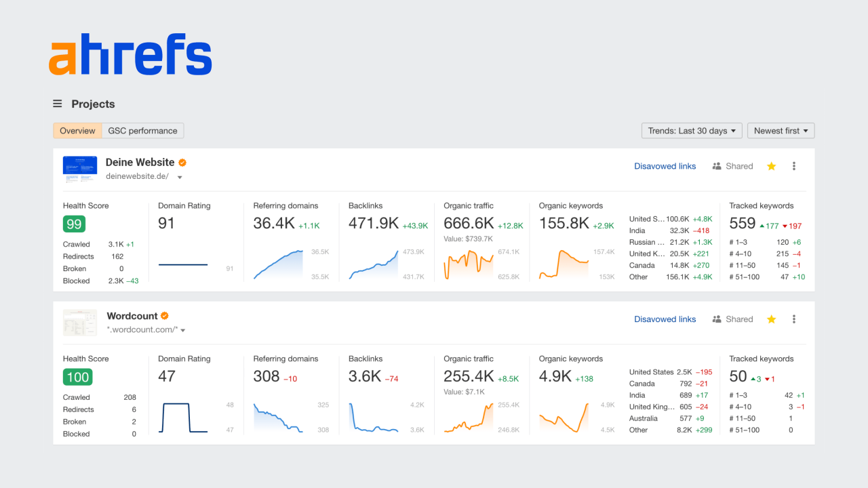Click the Russian ... country row, 21.2K
This screenshot has height=488, width=868.
[x=671, y=242]
